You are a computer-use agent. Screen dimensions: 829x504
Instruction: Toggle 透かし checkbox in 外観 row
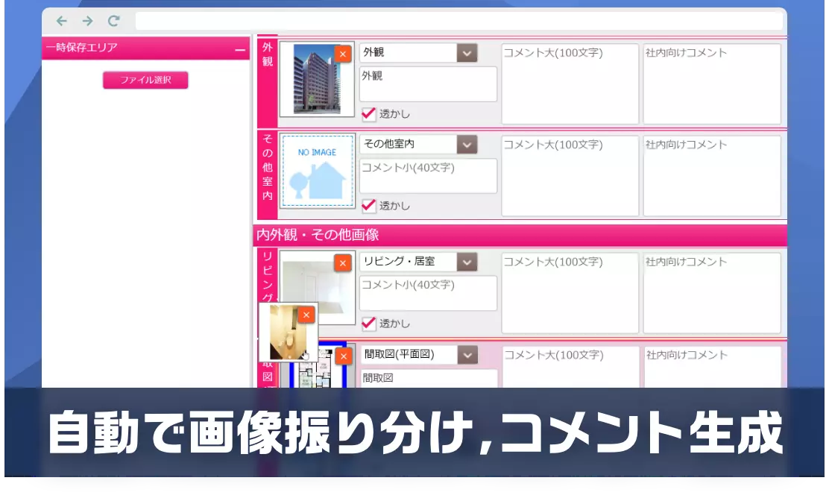pyautogui.click(x=368, y=114)
